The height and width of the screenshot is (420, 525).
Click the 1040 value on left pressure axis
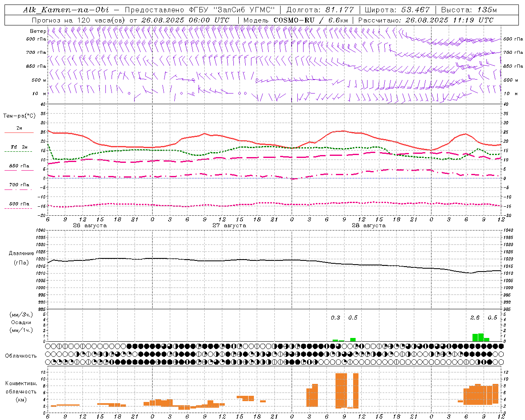[x=41, y=230]
